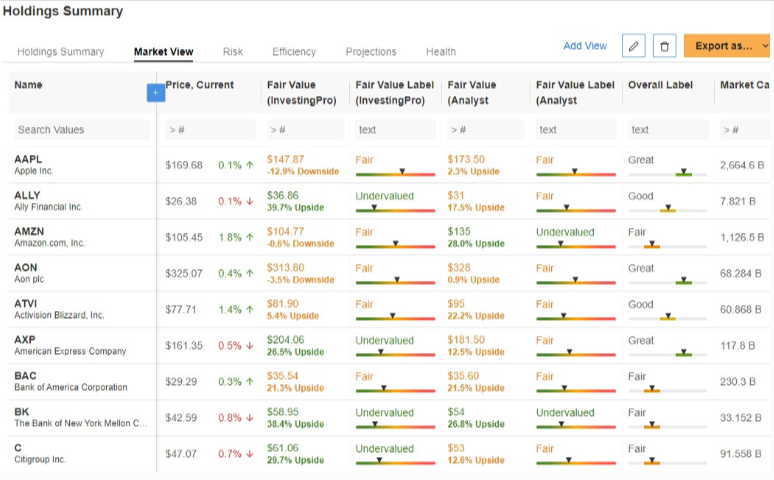Click ATVI analyst fair value $95
The height and width of the screenshot is (480, 774).
click(x=456, y=303)
